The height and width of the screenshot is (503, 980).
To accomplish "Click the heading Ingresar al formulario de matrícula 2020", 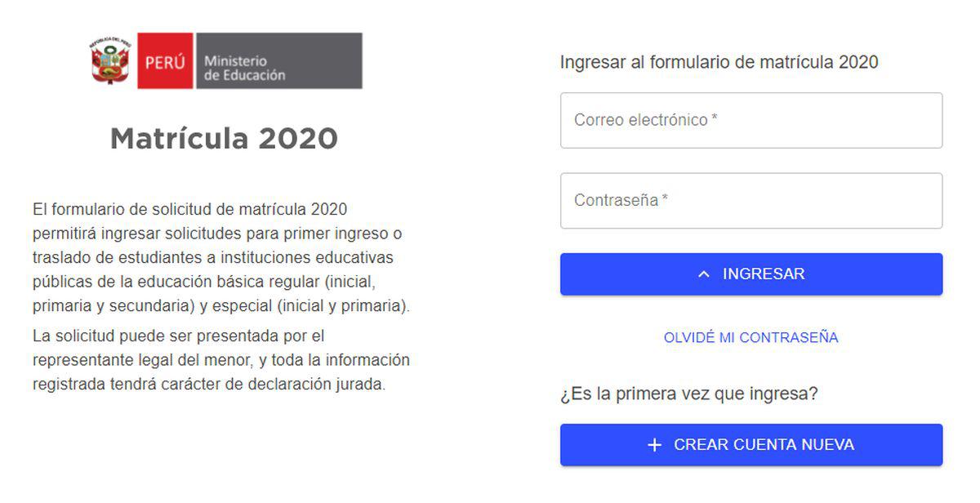I will 719,61.
